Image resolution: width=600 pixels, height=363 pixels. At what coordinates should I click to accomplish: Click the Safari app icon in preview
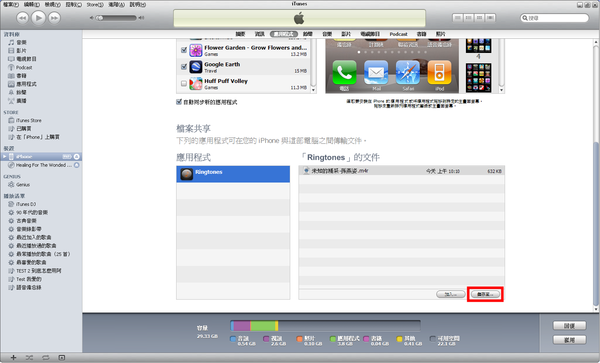[x=408, y=72]
